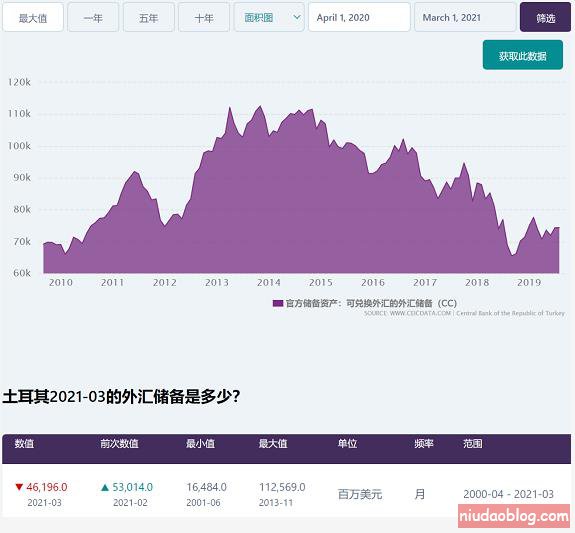Open the CEICDATA.COM source link
The image size is (575, 533).
(420, 313)
